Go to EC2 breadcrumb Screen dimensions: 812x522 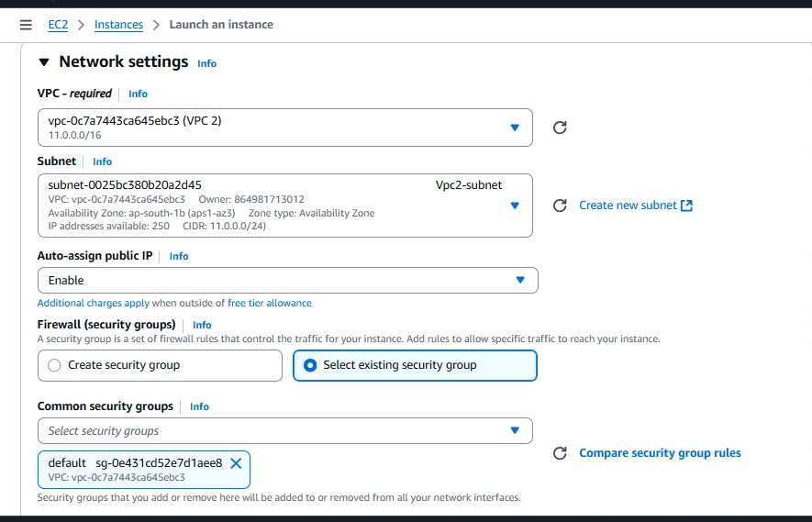click(58, 25)
